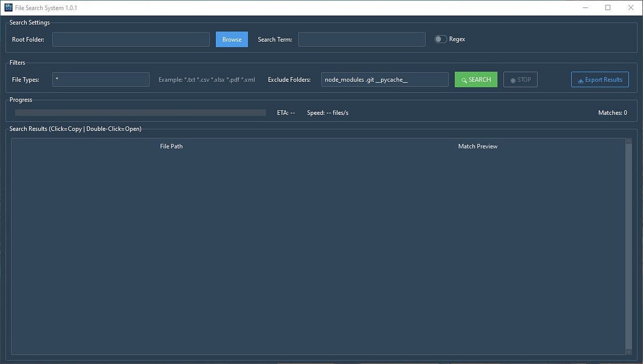Click the File Path column header

pos(171,146)
